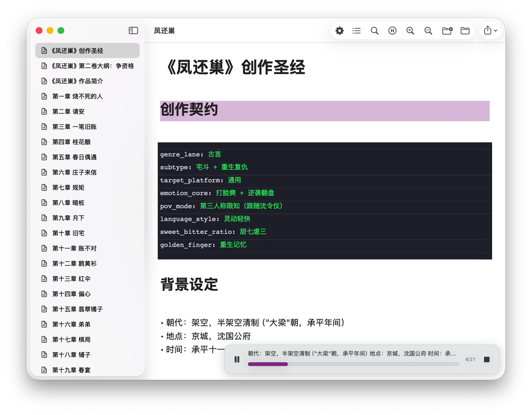Open the settings gear in toolbar

click(339, 31)
